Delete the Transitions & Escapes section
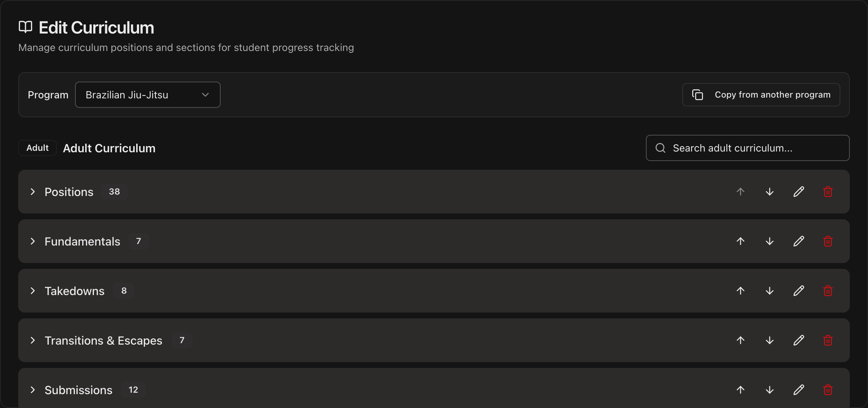 [x=828, y=340]
